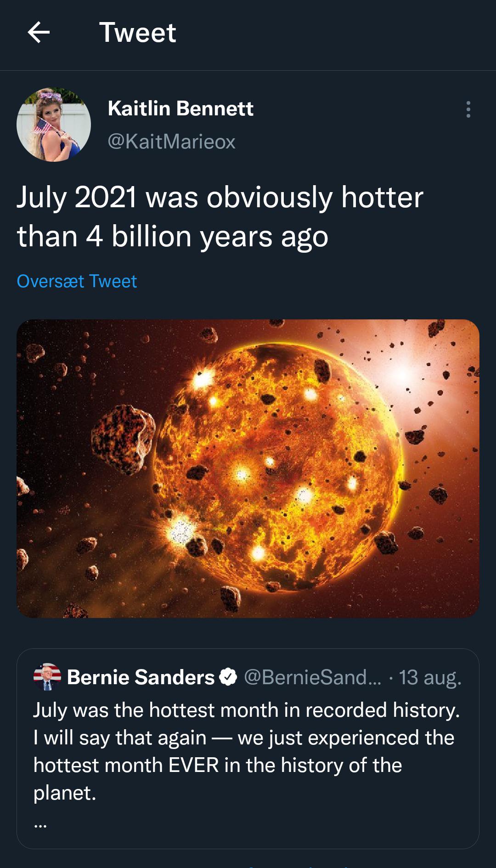Tap the @KaitMarieox handle
This screenshot has height=868, width=496.
click(x=171, y=142)
